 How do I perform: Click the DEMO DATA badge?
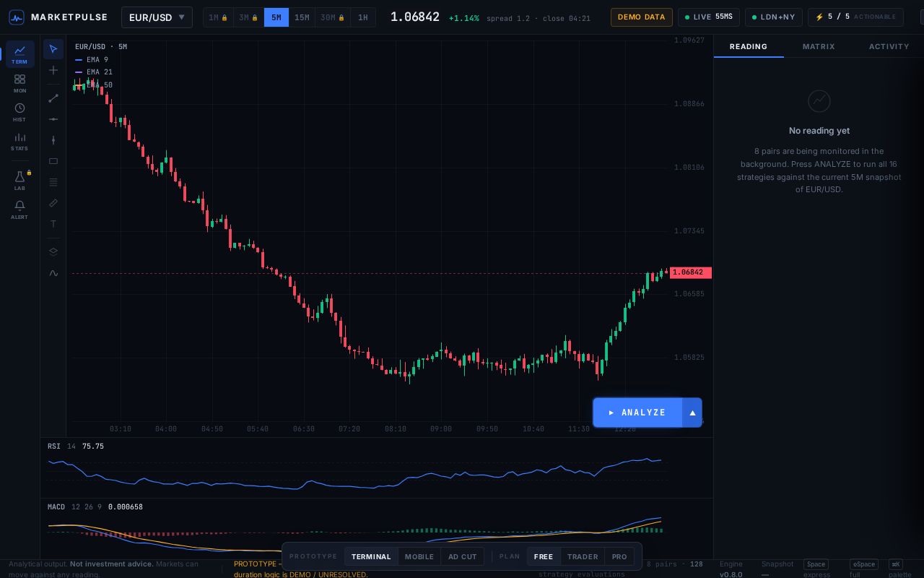pyautogui.click(x=642, y=17)
